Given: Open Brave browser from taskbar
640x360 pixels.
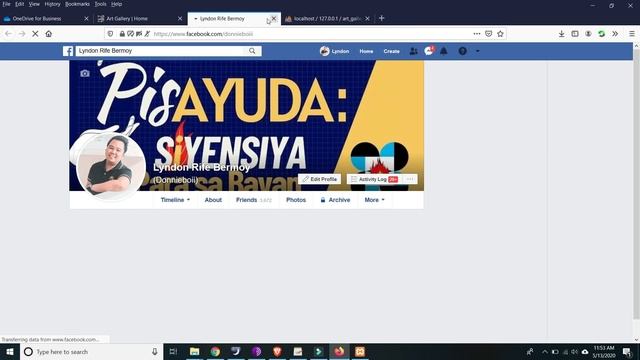Looking at the screenshot, I should (x=277, y=351).
